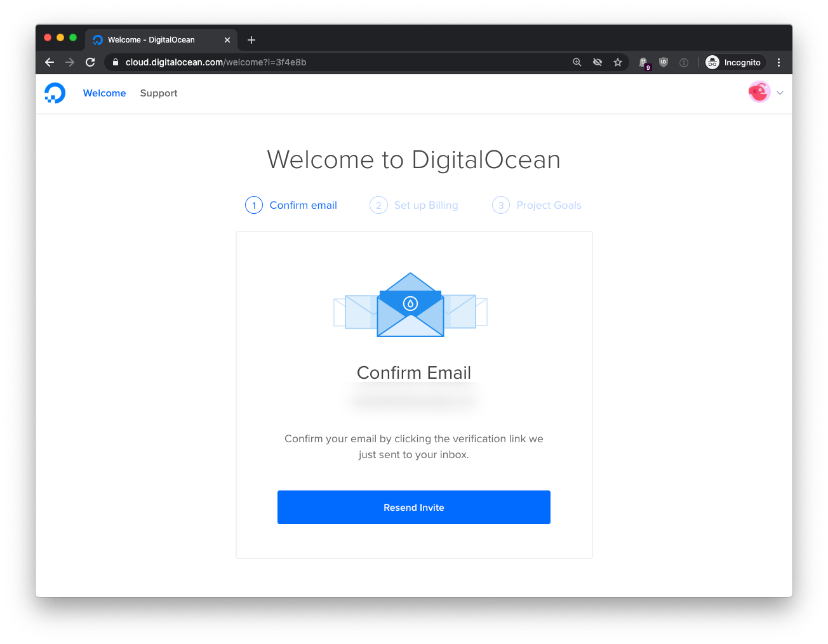
Task: Click the user avatar in the header
Action: click(x=759, y=93)
